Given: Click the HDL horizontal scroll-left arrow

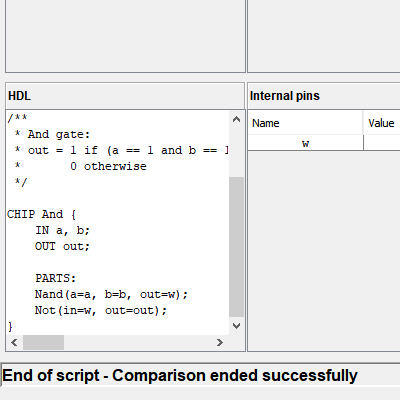Looking at the screenshot, I should tap(14, 342).
